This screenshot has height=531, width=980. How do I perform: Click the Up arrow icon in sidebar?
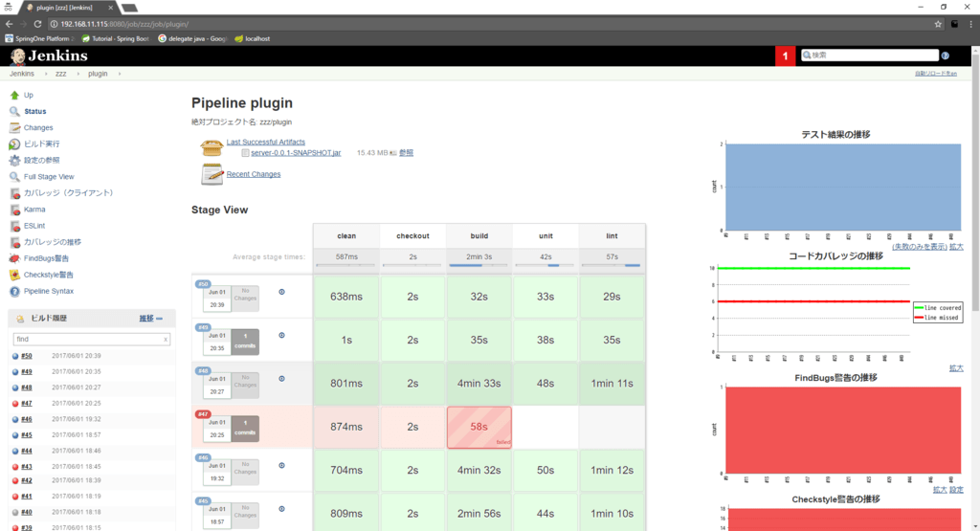(x=14, y=95)
